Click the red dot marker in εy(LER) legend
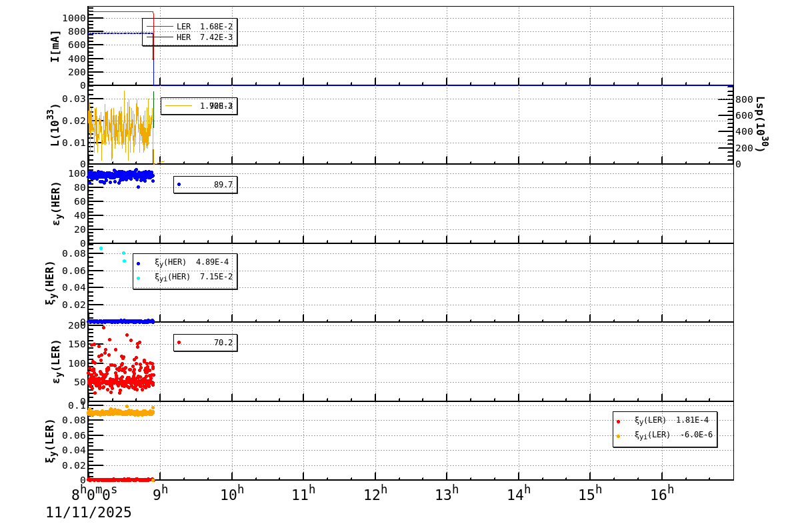800x532 pixels. (x=179, y=342)
